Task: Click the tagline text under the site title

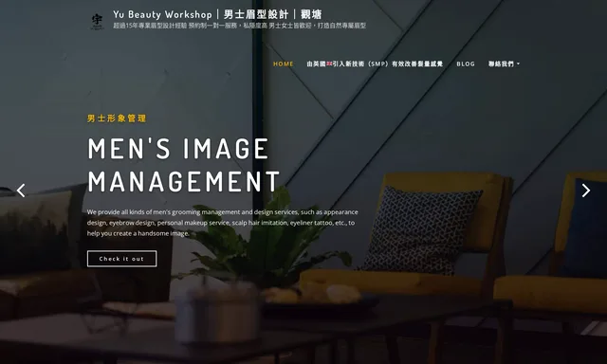Action: [240, 26]
